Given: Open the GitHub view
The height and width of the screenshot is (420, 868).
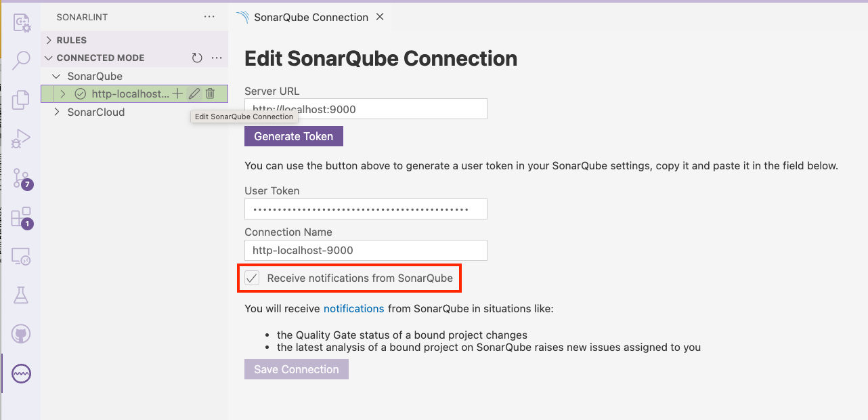Looking at the screenshot, I should [x=22, y=333].
